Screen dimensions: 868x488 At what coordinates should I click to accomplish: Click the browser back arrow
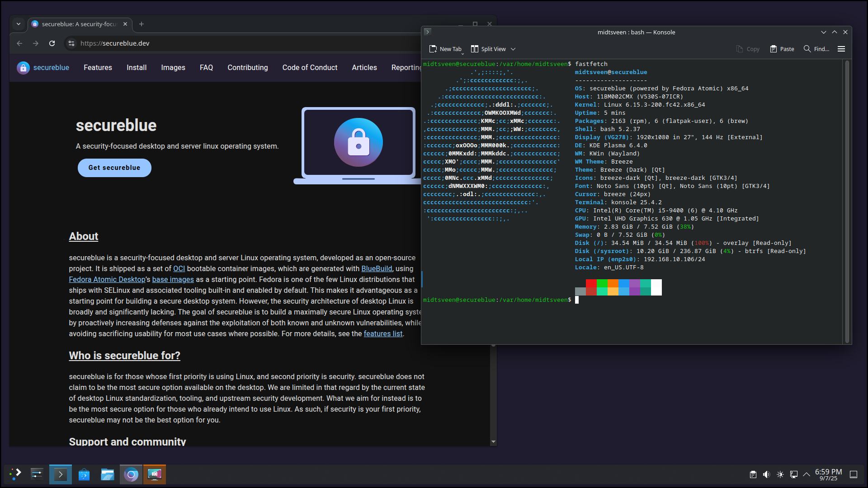coord(19,43)
